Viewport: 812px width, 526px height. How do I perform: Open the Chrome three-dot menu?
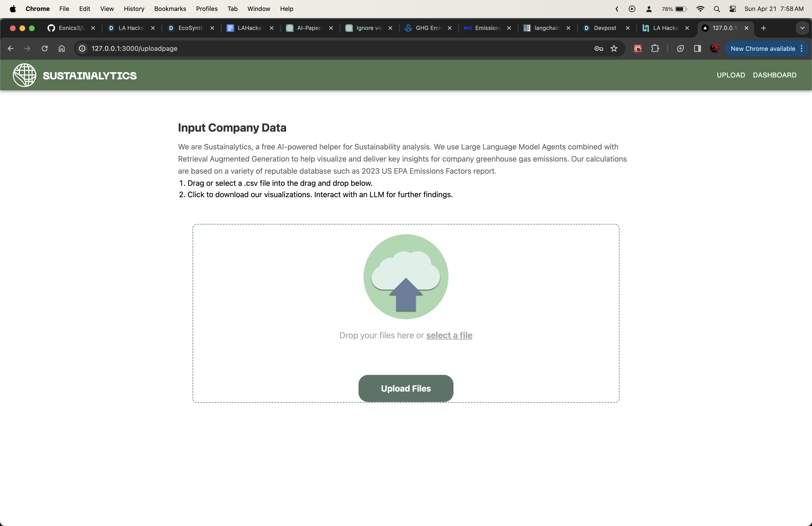[x=801, y=48]
